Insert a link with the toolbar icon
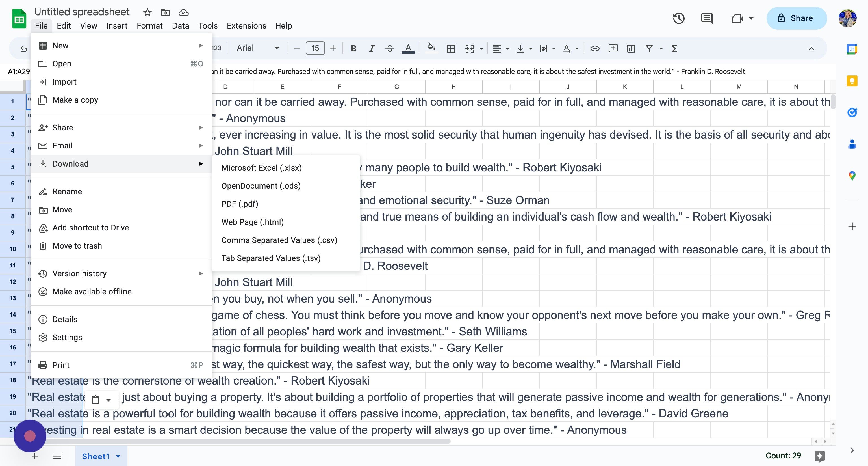Screen dimensions: 868x466 coord(595,49)
